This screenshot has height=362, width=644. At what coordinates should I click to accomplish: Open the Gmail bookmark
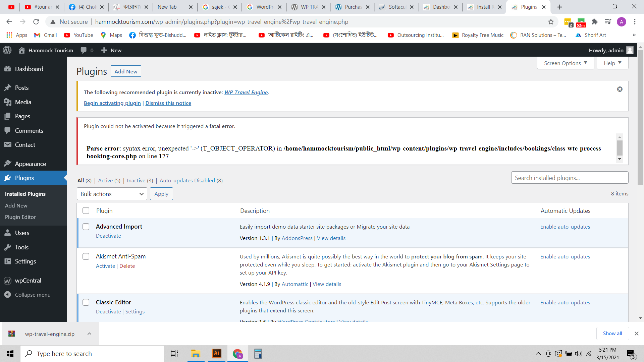[46, 35]
